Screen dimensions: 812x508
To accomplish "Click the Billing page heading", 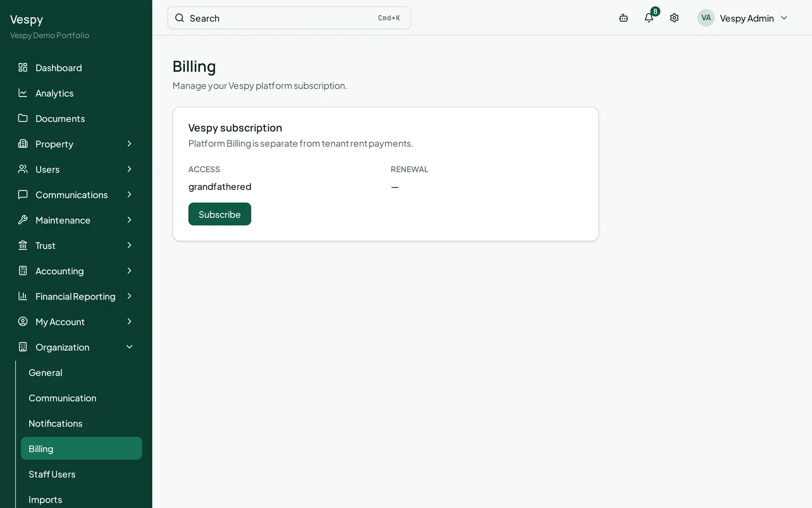I will [x=194, y=67].
